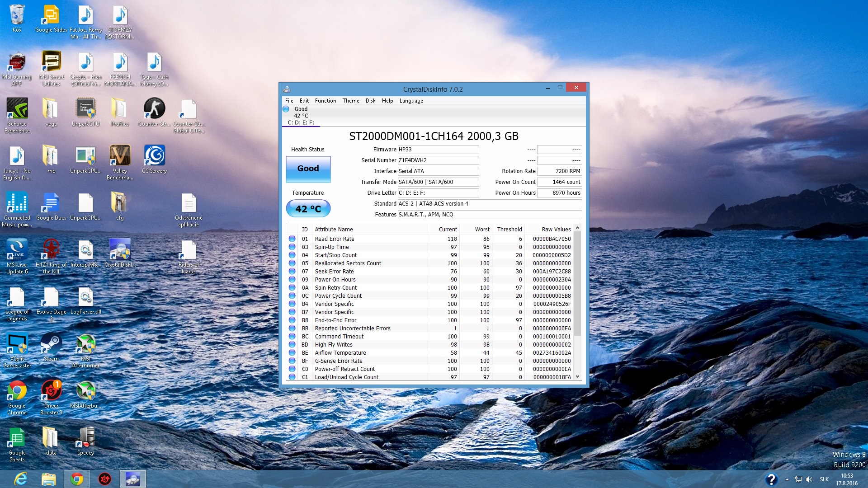Click the Raw Values column header
The height and width of the screenshot is (488, 868).
pyautogui.click(x=556, y=230)
